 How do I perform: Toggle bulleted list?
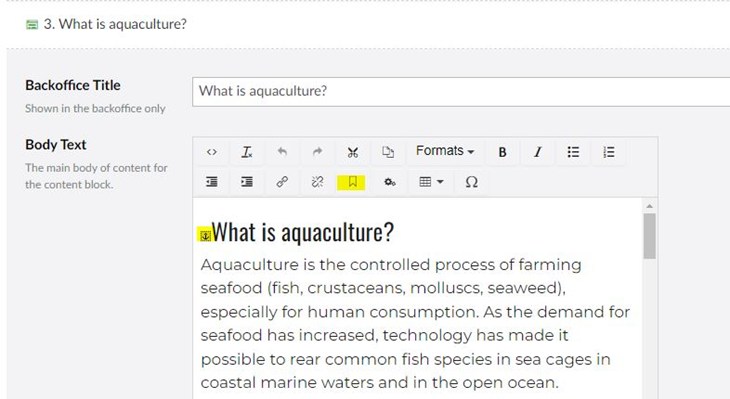coord(573,152)
